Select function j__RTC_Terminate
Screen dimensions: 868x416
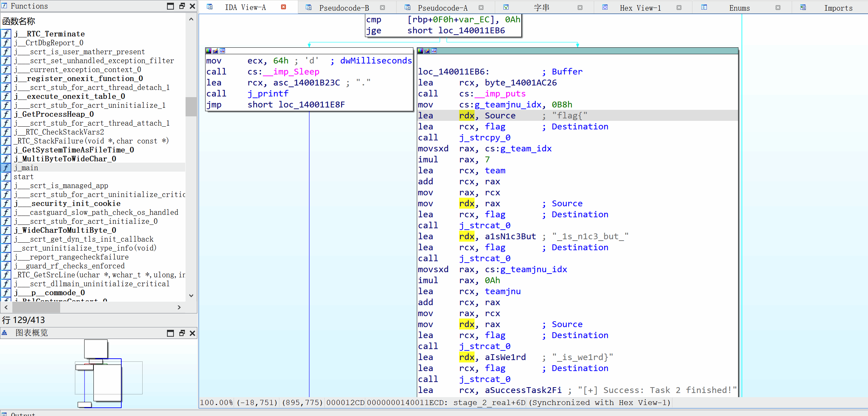pyautogui.click(x=49, y=34)
